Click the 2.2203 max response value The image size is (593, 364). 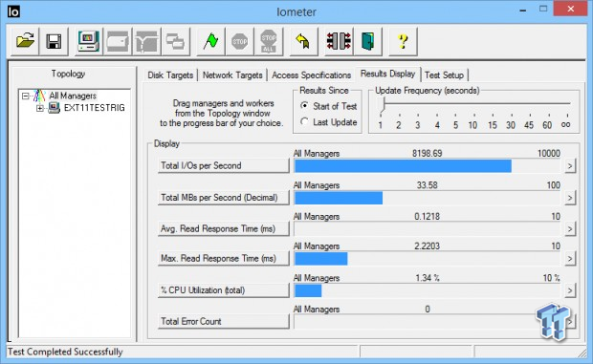427,246
